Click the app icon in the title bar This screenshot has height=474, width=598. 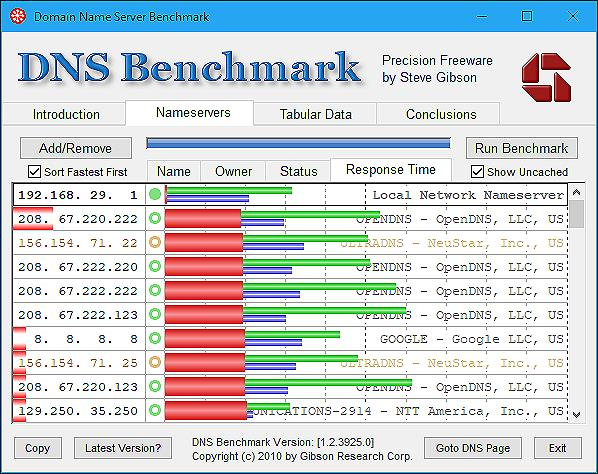18,16
